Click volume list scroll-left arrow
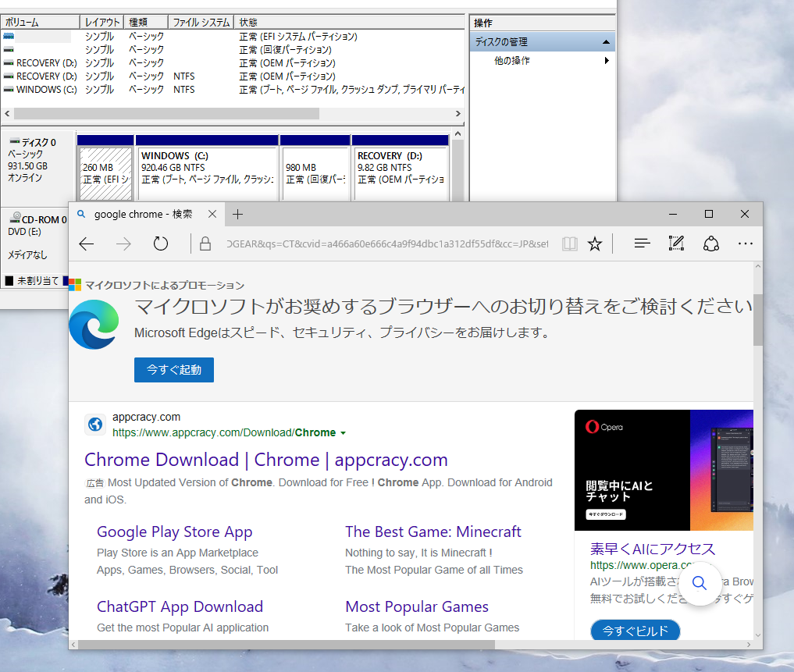Image resolution: width=794 pixels, height=672 pixels. click(x=7, y=113)
